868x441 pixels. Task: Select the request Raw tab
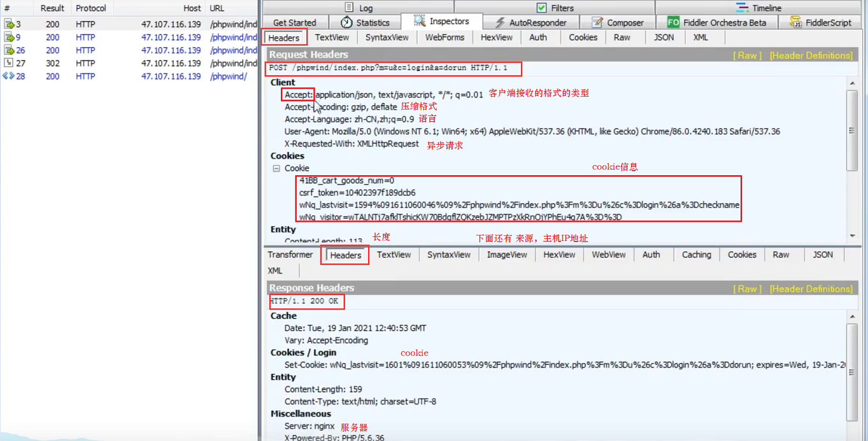pyautogui.click(x=622, y=38)
